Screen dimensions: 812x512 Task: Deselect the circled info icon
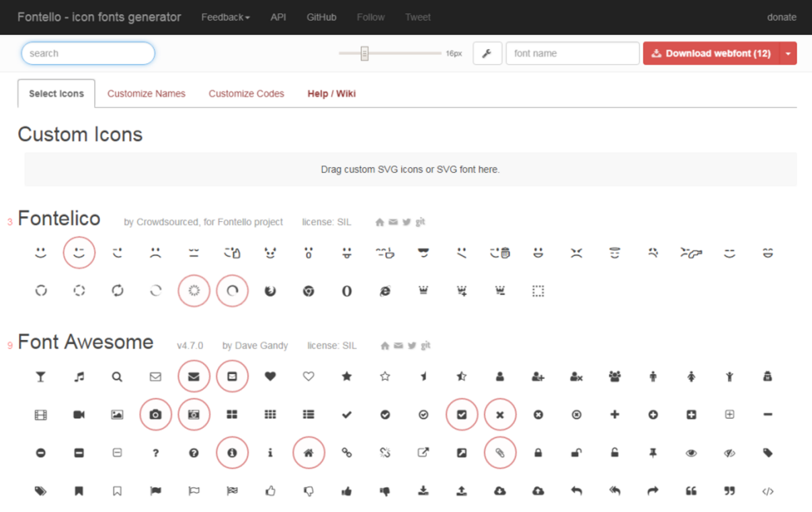coord(232,454)
